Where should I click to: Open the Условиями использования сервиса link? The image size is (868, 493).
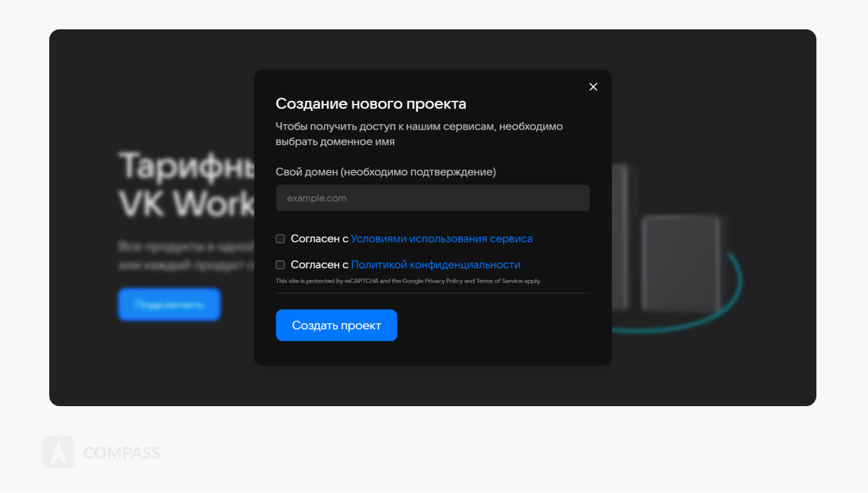(x=442, y=238)
